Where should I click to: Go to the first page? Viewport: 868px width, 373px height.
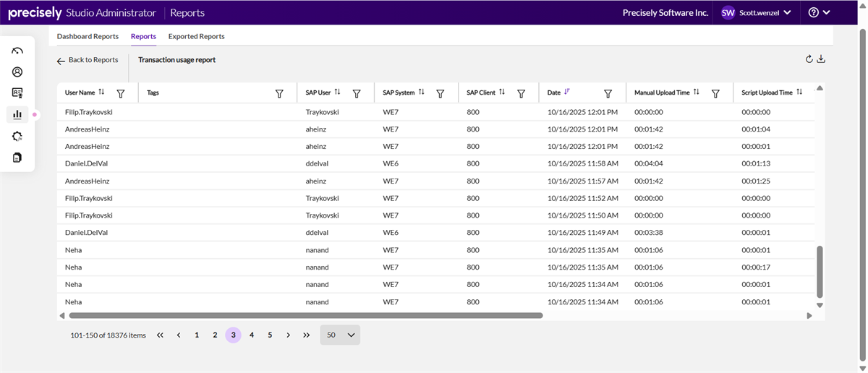click(x=160, y=335)
